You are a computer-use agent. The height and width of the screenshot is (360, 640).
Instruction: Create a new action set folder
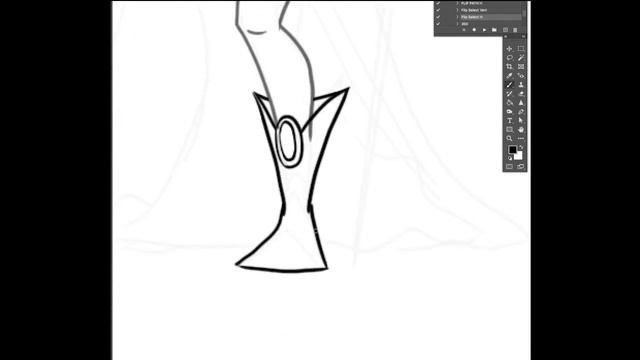[494, 30]
